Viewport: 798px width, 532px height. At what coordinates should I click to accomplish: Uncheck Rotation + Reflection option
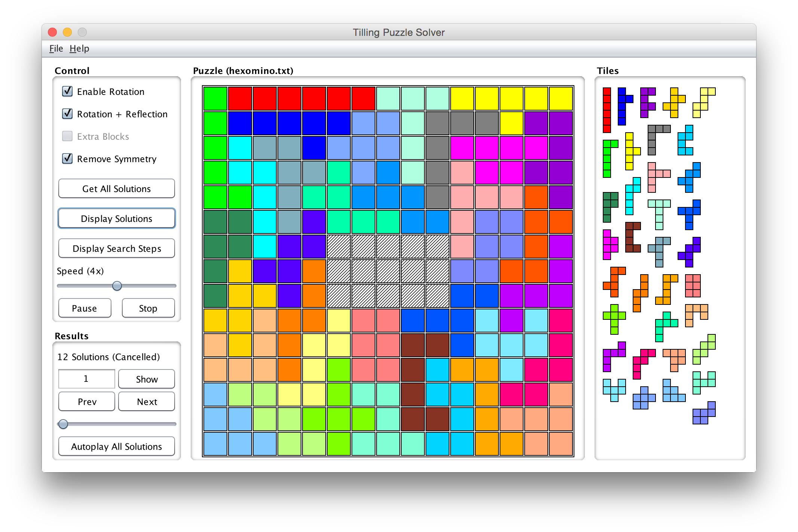[x=67, y=114]
